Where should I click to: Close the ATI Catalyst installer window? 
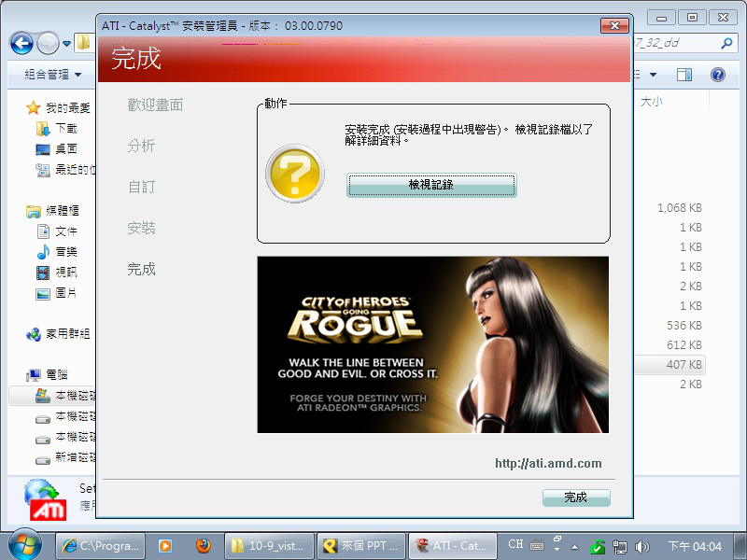coord(614,26)
